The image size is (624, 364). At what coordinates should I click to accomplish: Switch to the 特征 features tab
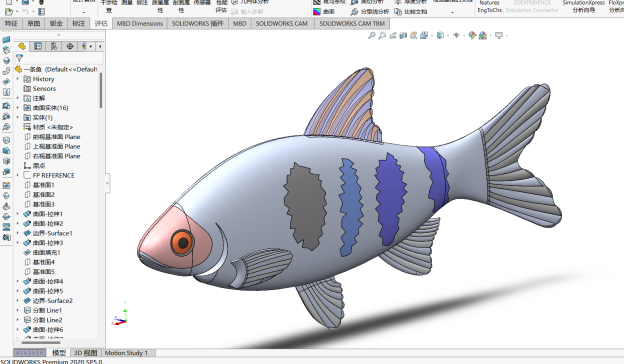point(11,23)
